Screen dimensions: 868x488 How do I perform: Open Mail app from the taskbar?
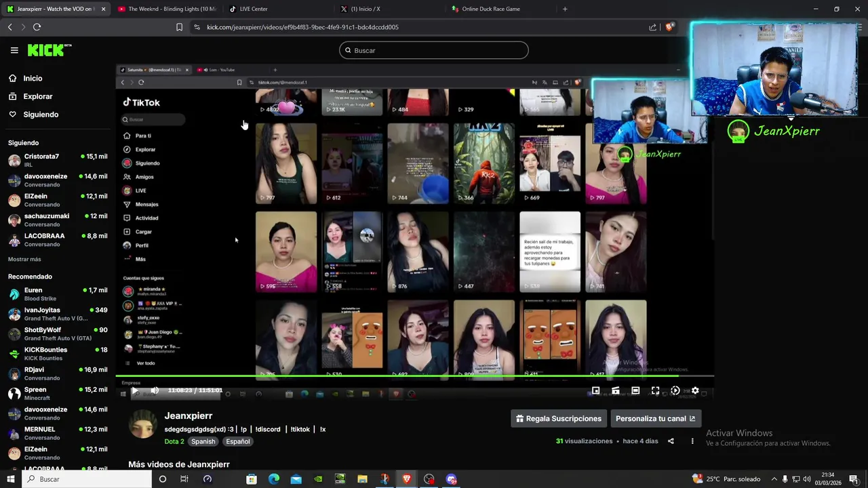296,479
